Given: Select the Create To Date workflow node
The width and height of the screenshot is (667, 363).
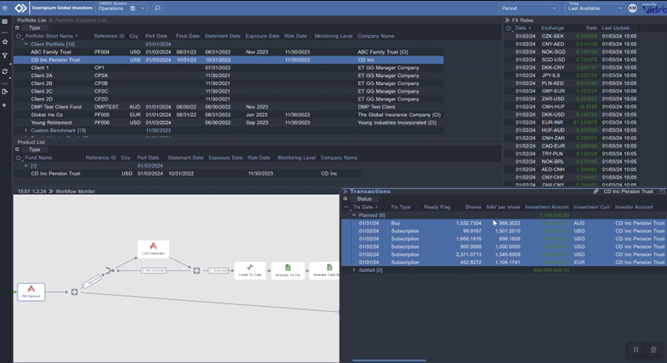Looking at the screenshot, I should pyautogui.click(x=250, y=270).
